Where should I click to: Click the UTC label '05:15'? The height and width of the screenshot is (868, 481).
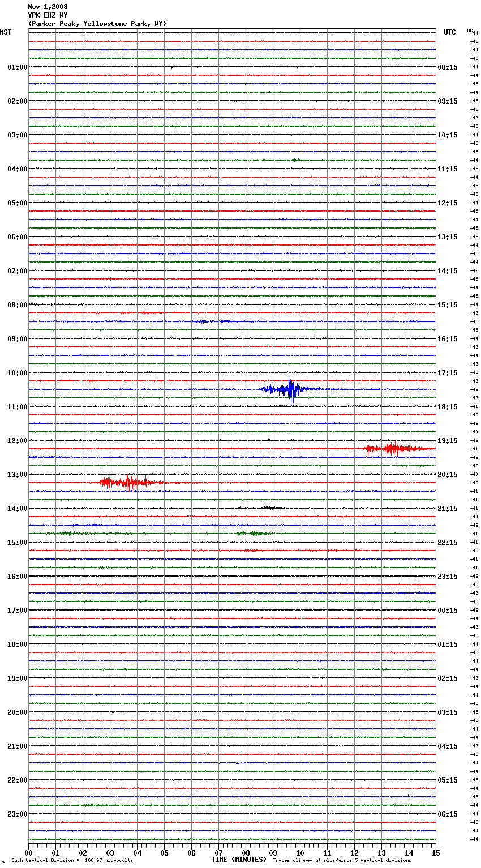point(448,780)
